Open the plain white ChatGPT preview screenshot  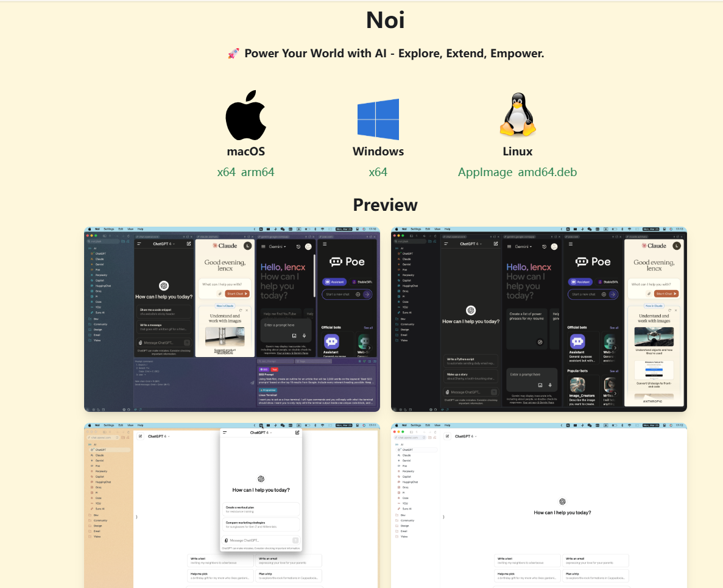539,506
